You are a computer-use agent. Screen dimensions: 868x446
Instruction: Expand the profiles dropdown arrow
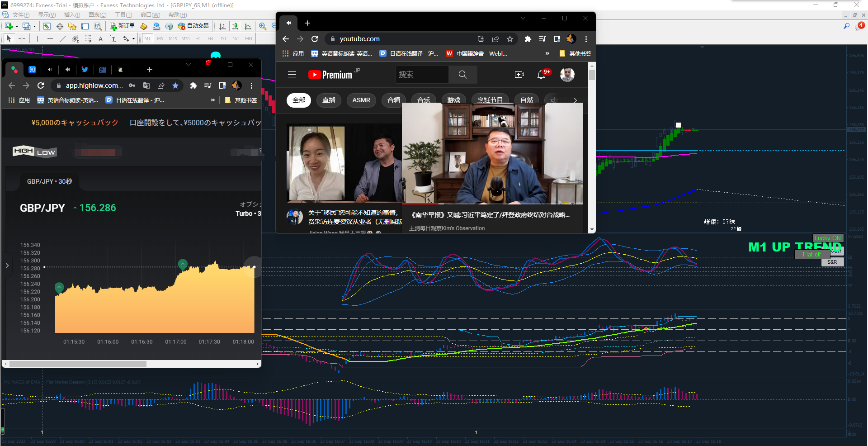click(34, 26)
